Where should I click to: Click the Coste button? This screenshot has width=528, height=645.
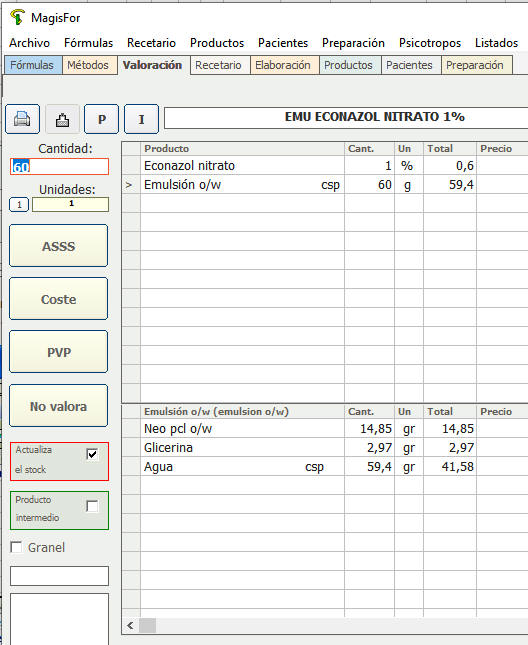[x=58, y=299]
